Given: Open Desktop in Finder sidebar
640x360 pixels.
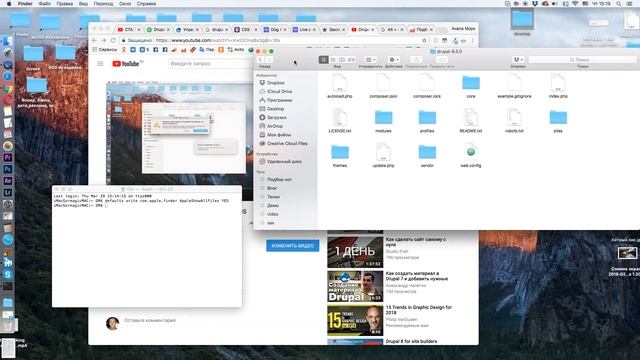Looking at the screenshot, I should click(275, 109).
